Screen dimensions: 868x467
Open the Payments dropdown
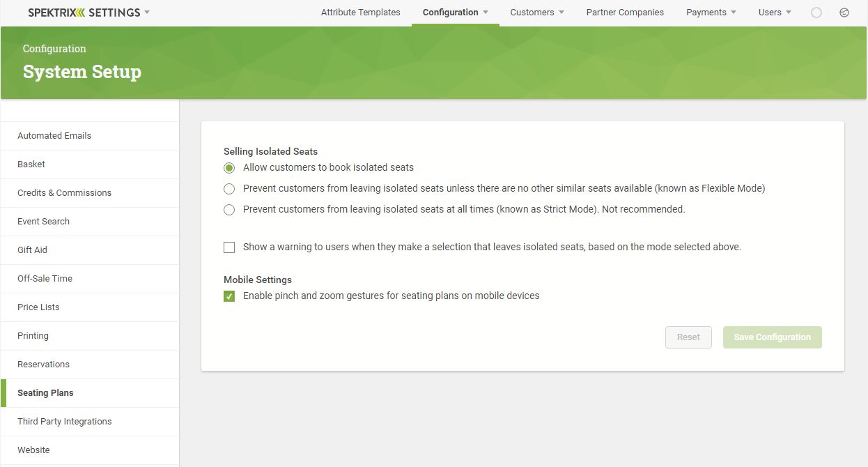click(711, 12)
